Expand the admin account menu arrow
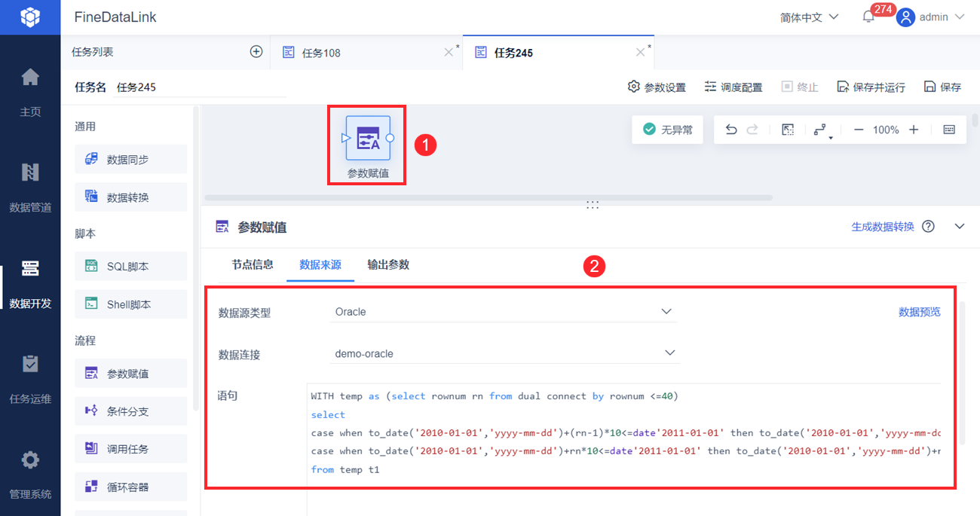Image resolution: width=980 pixels, height=516 pixels. 960,17
